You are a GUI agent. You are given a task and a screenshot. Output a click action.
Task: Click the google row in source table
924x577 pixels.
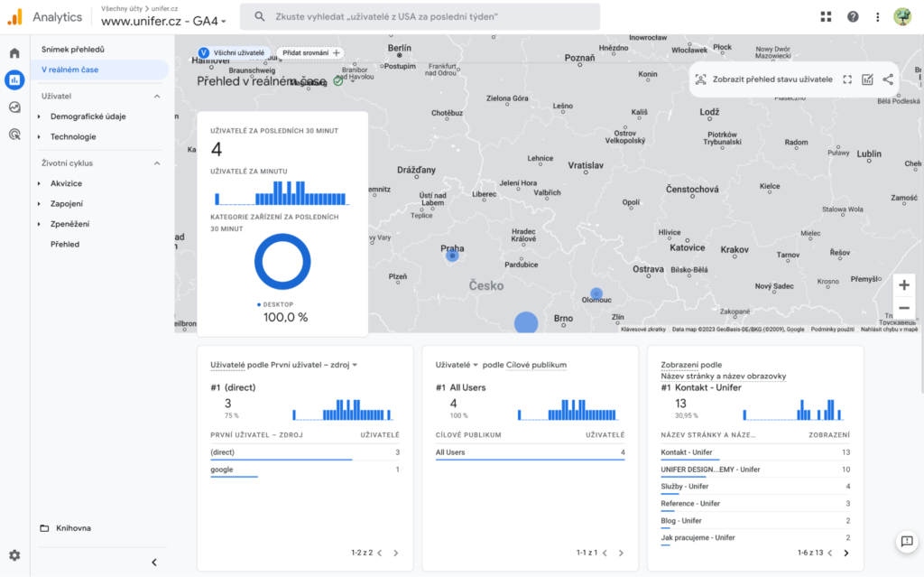[305, 470]
